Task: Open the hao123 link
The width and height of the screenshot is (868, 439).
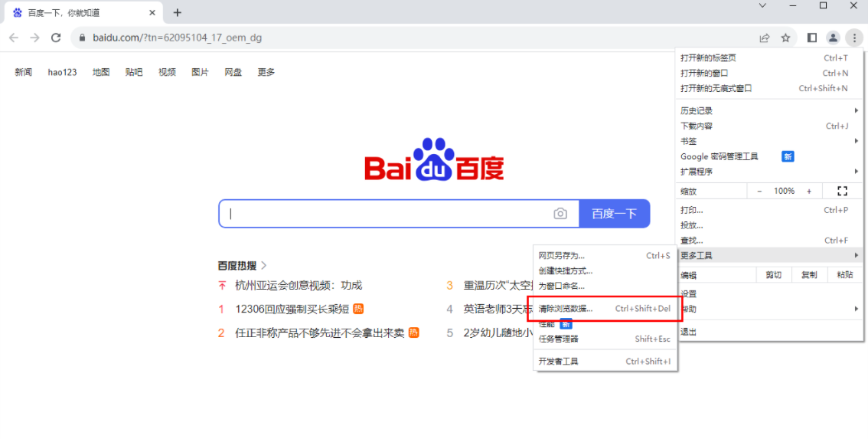Action: (62, 72)
